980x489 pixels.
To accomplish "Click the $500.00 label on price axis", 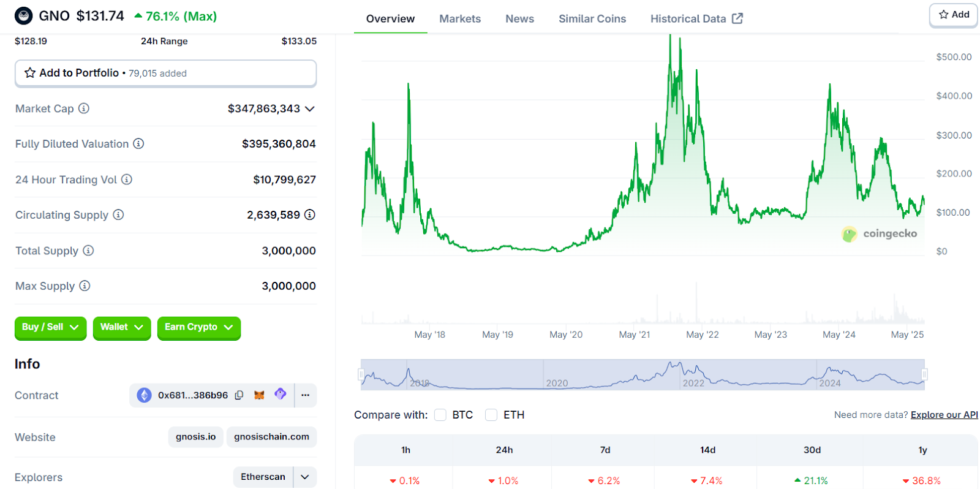I will (954, 57).
